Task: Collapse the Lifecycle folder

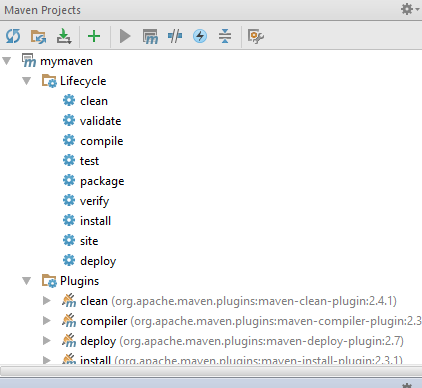Action: 27,81
